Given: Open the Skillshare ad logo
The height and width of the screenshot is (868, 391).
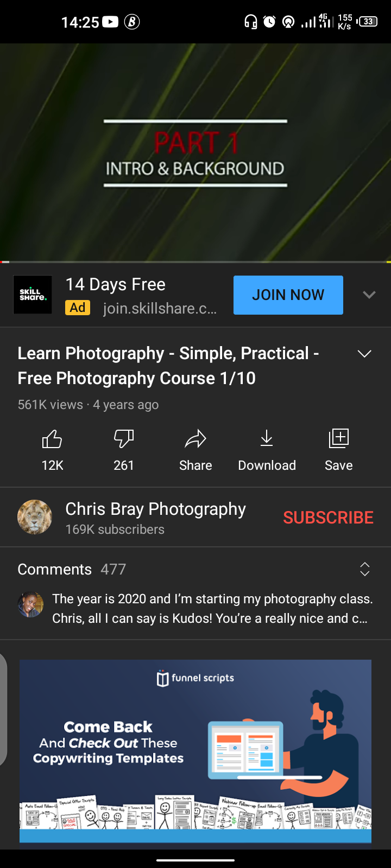Looking at the screenshot, I should (32, 295).
